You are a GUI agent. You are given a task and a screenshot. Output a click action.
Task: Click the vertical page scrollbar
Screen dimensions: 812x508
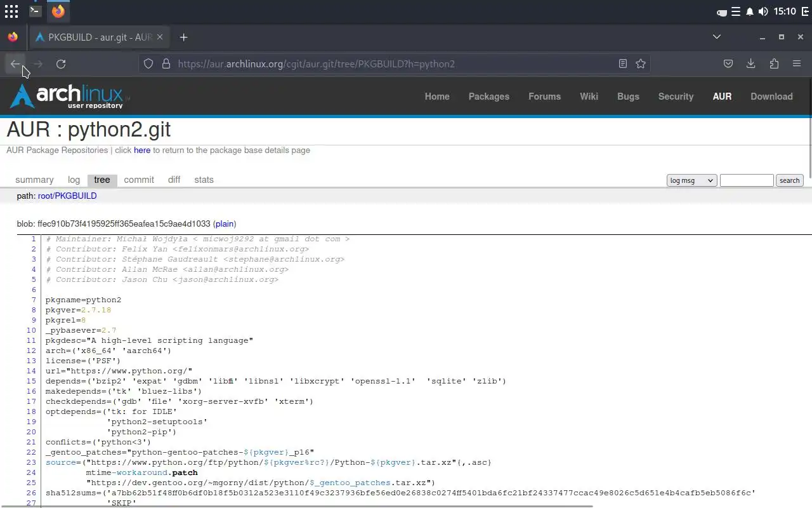pos(810,130)
